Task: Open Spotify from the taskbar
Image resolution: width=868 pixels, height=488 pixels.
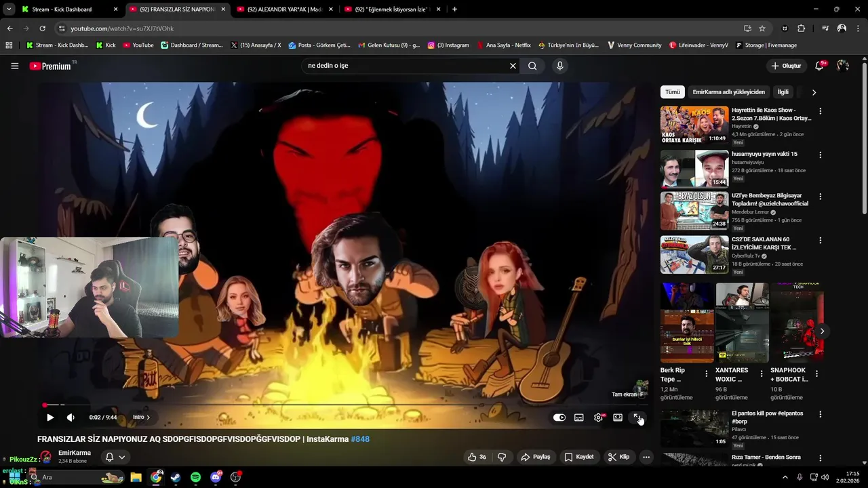Action: coord(195,477)
